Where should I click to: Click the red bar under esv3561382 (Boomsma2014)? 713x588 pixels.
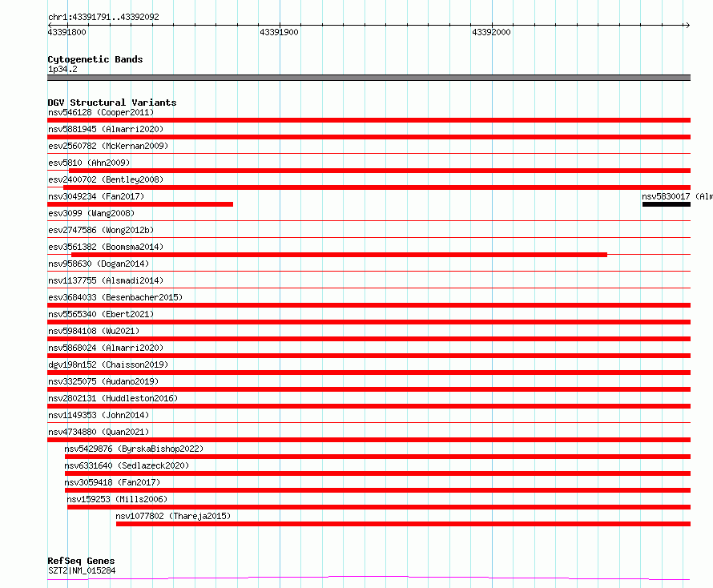click(339, 255)
